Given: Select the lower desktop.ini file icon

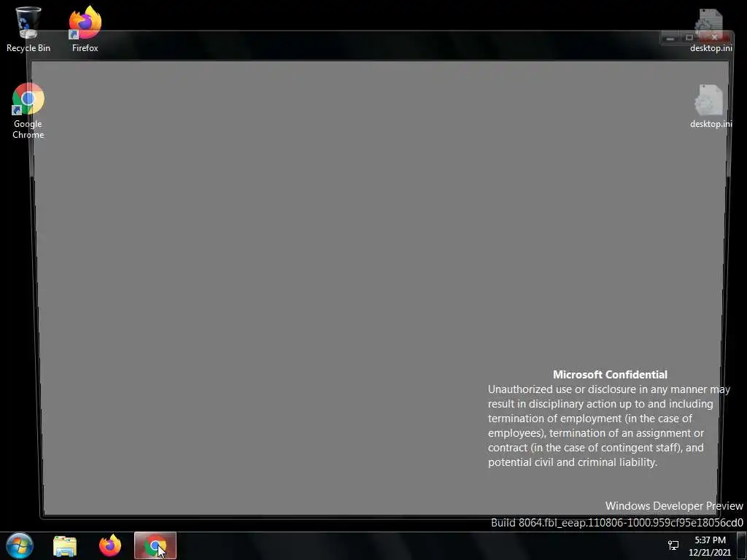Looking at the screenshot, I should 711,106.
